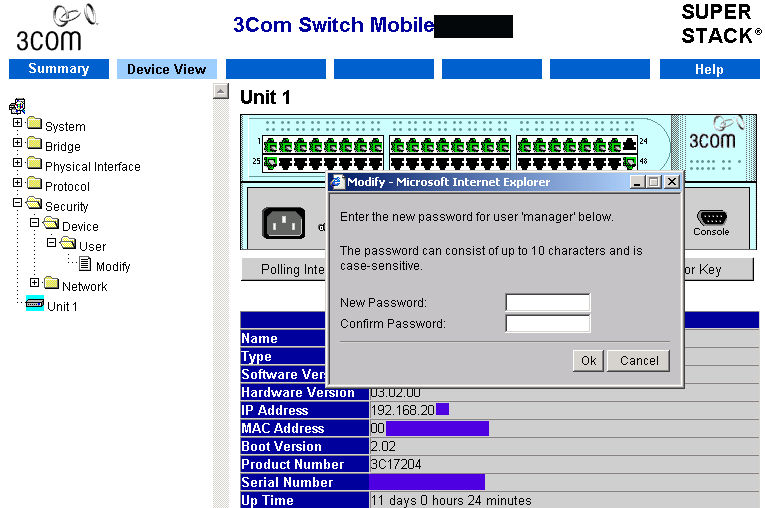The image size is (765, 508).
Task: Click port 48 on the switch diagram
Action: 629,162
